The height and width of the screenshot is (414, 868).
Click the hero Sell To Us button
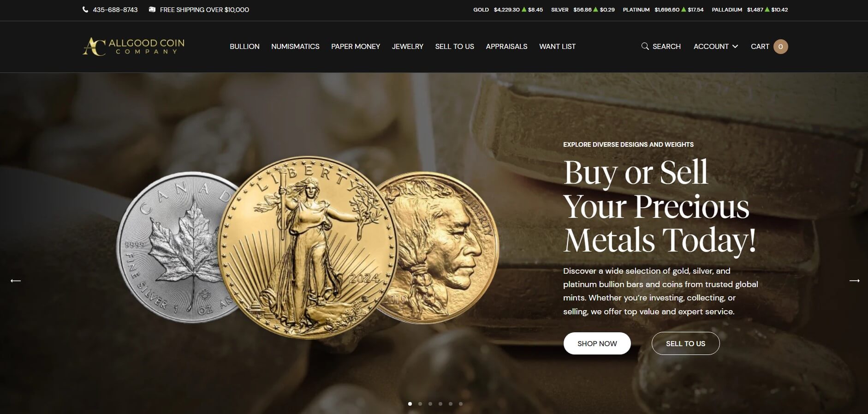685,343
